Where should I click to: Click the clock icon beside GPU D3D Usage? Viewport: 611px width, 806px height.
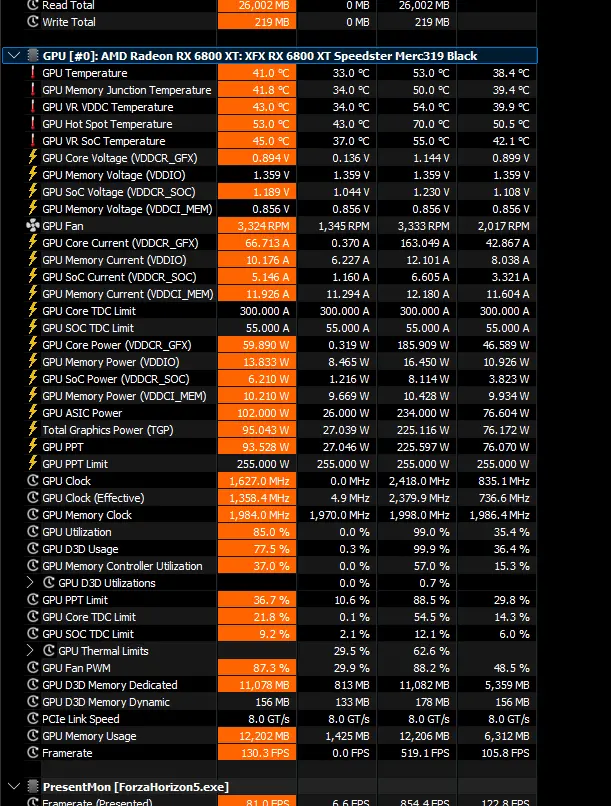[x=33, y=548]
